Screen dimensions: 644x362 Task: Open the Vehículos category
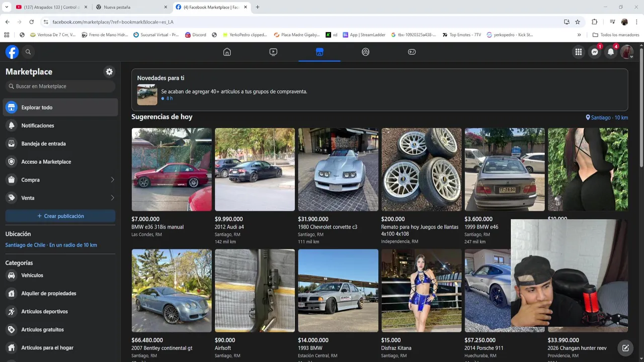[x=60, y=276]
